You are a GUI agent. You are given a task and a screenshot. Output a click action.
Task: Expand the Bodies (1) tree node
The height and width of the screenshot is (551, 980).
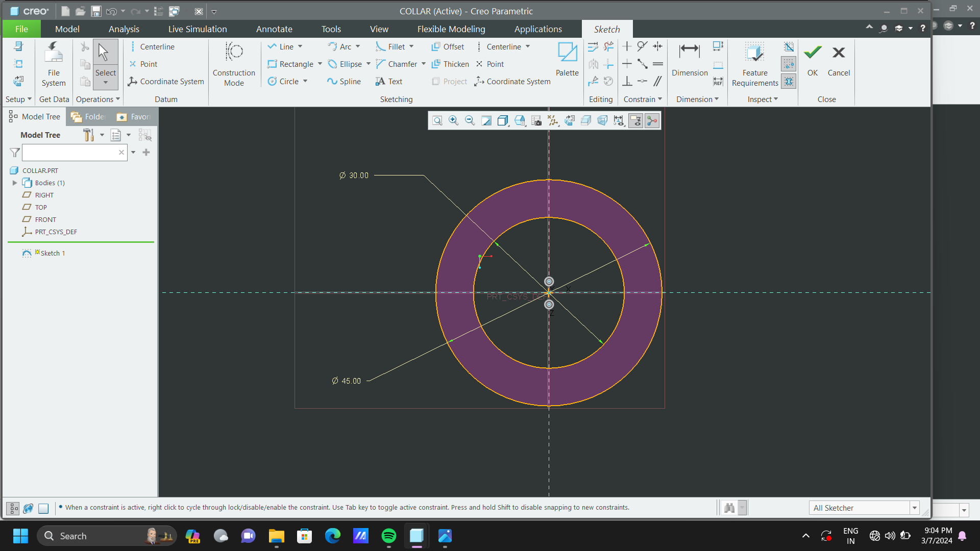(x=15, y=183)
